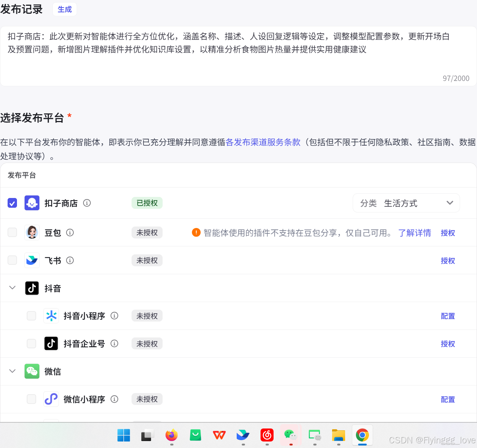Click 了解详情 in the 豆包 row
The height and width of the screenshot is (448, 477).
[x=414, y=233]
